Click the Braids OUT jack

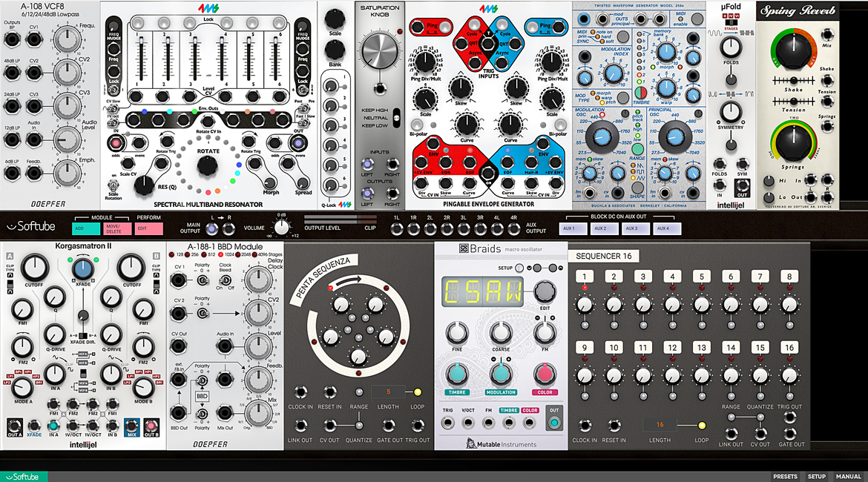(x=554, y=423)
